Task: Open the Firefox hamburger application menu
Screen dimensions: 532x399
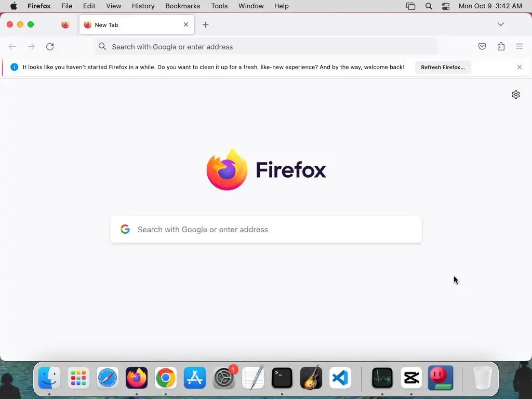Action: tap(520, 46)
